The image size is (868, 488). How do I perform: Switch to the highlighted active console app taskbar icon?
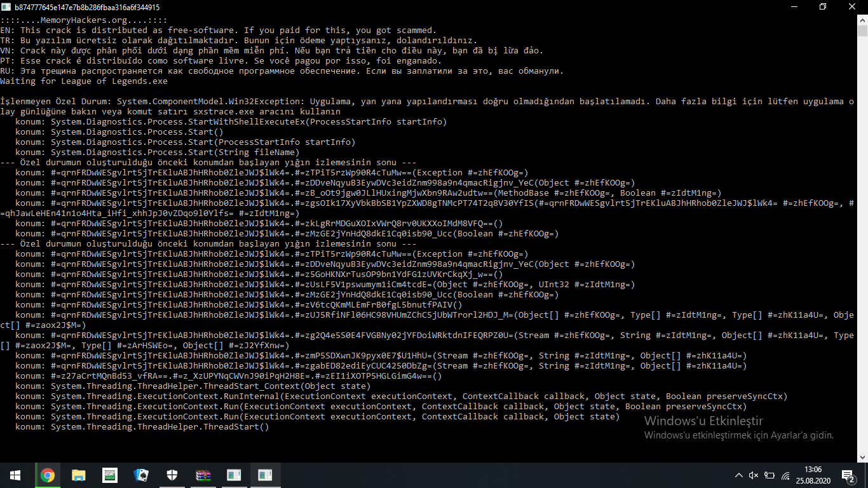point(265,475)
